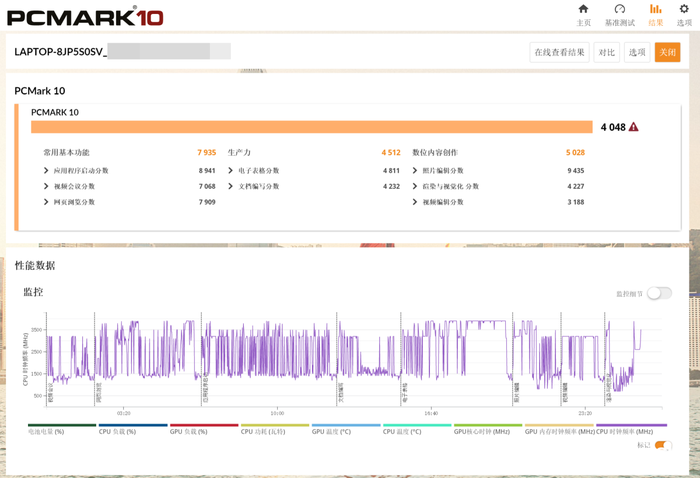The height and width of the screenshot is (478, 700).
Task: Click the LAPTOP-8JP5S0SV_ result name
Action: pos(61,52)
